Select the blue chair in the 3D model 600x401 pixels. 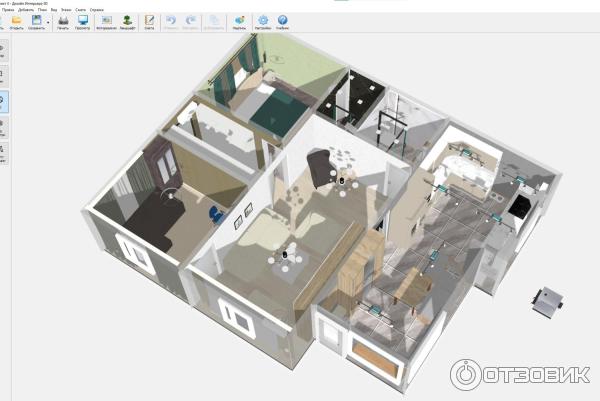(217, 214)
